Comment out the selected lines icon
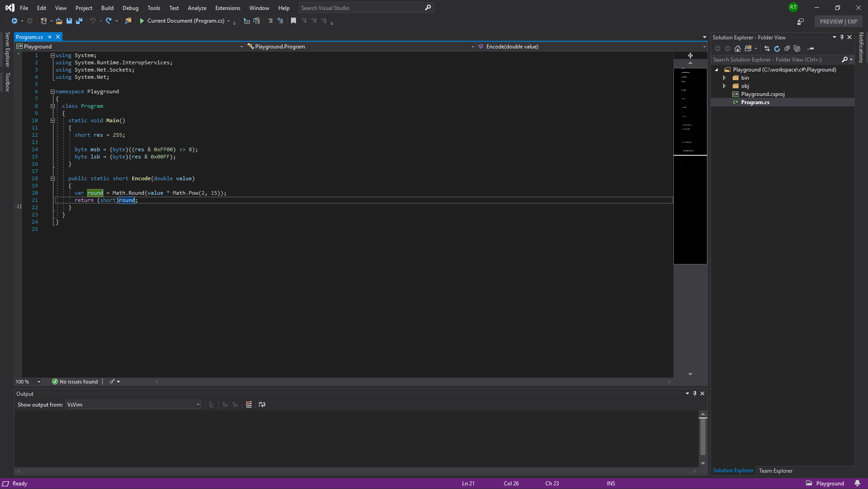Screen dimensions: 868x489 270,21
